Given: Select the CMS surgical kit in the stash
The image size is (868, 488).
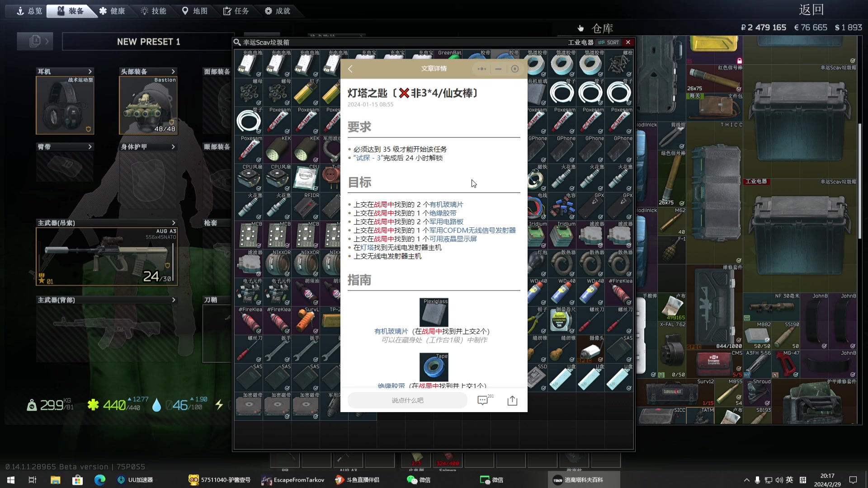Looking at the screenshot, I should pos(714,364).
